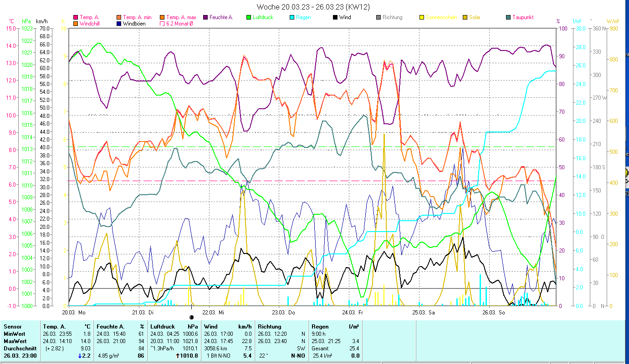This screenshot has height=364, width=629.
Task: Click the cyan Regen legend swatch
Action: [x=291, y=18]
